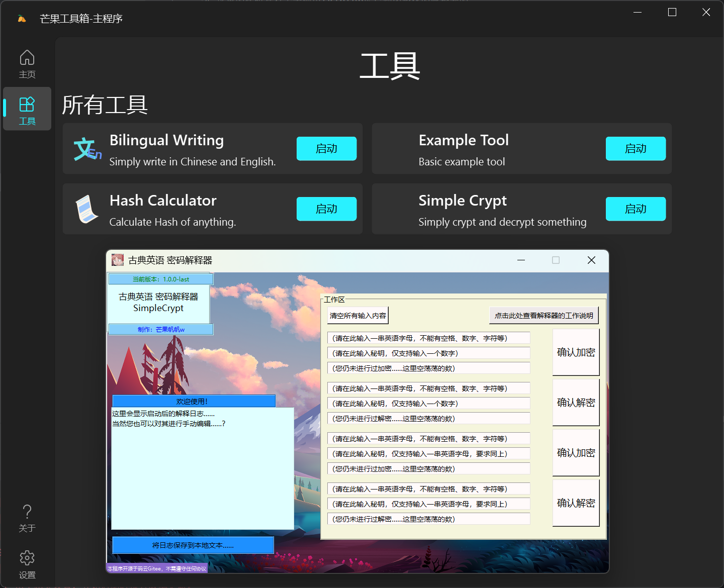Open the interpreter working instructions

(544, 316)
